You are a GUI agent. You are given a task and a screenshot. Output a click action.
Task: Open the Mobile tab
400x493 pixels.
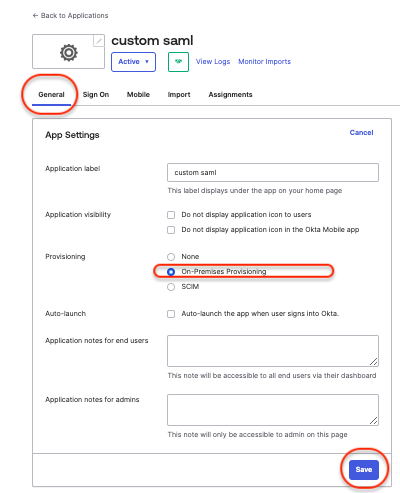138,95
